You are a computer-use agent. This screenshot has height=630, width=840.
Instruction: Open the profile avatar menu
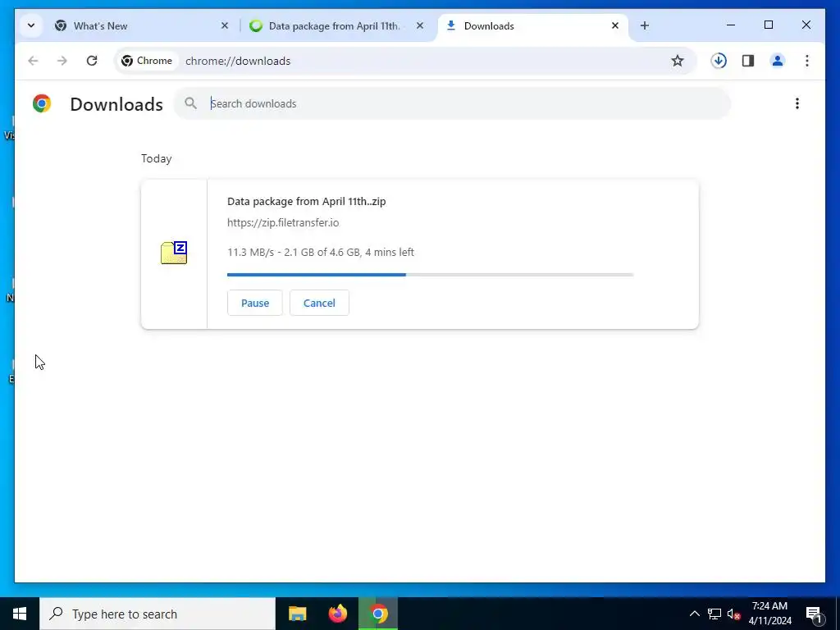click(x=778, y=61)
